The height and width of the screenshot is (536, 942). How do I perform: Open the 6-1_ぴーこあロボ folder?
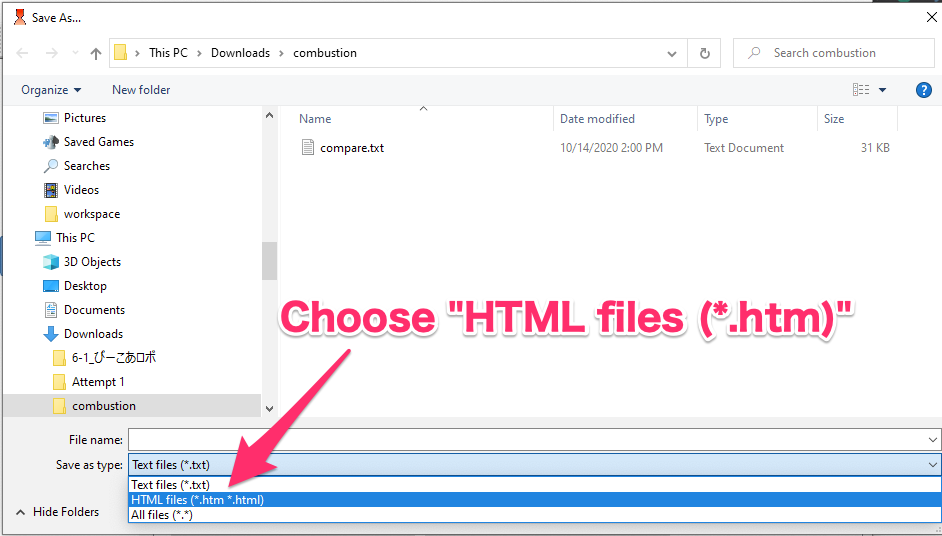point(114,358)
